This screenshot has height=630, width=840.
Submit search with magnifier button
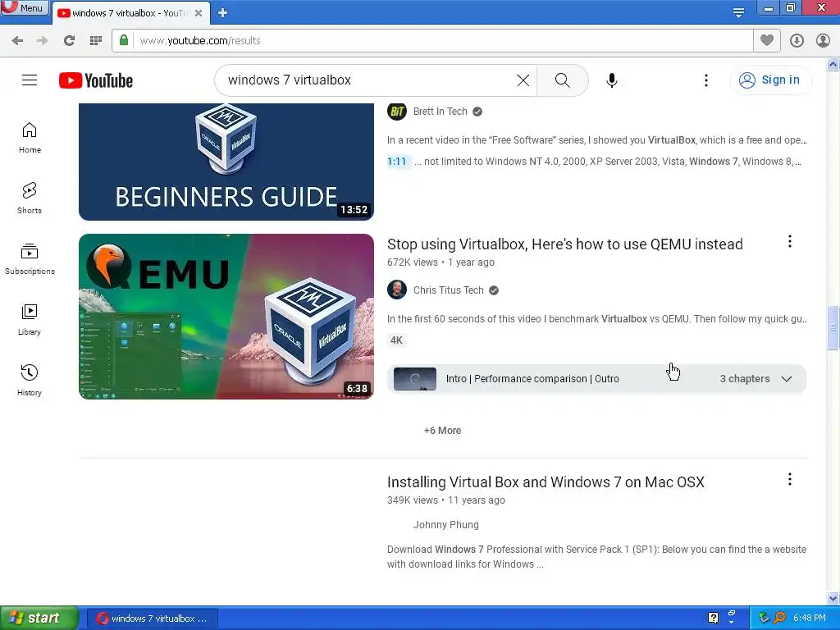(562, 80)
